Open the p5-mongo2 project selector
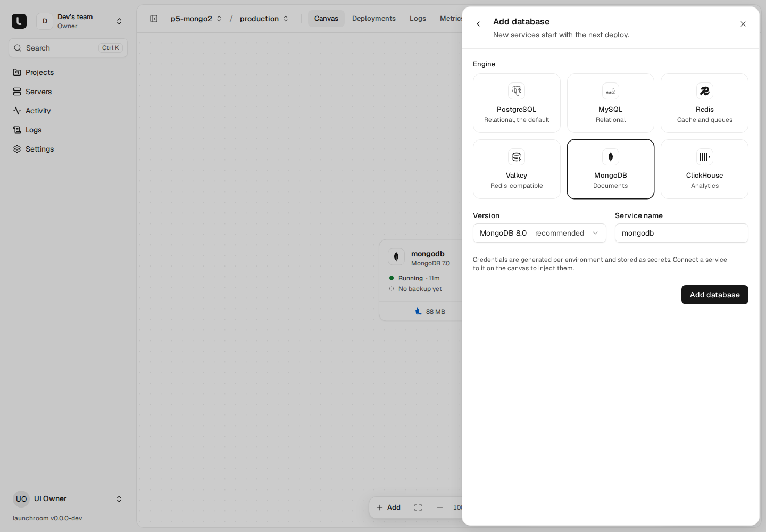Image resolution: width=766 pixels, height=532 pixels. (x=196, y=19)
